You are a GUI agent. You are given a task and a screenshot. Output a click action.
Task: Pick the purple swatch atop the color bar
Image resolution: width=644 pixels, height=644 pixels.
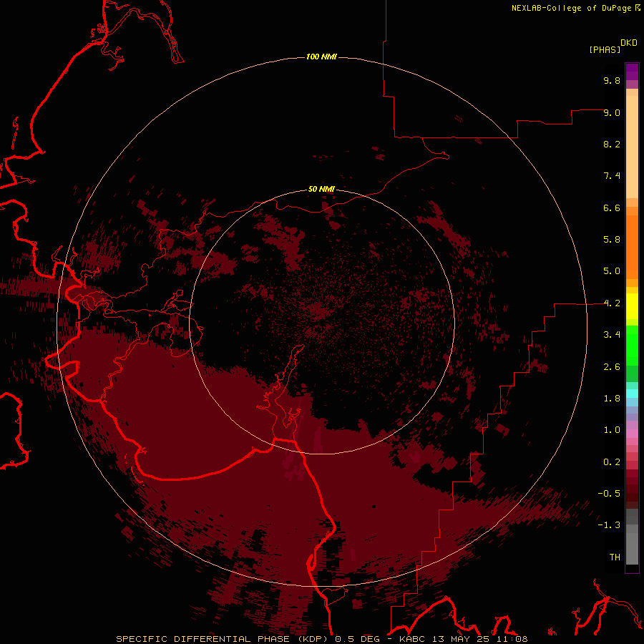pos(632,72)
